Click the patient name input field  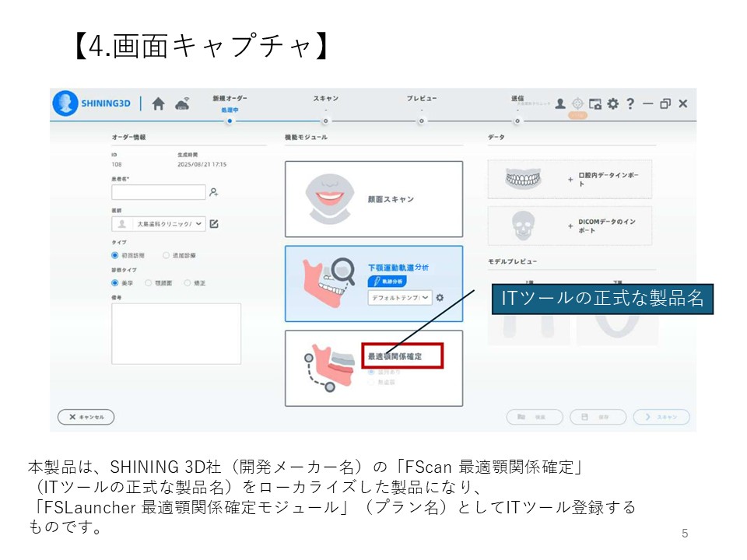[158, 192]
